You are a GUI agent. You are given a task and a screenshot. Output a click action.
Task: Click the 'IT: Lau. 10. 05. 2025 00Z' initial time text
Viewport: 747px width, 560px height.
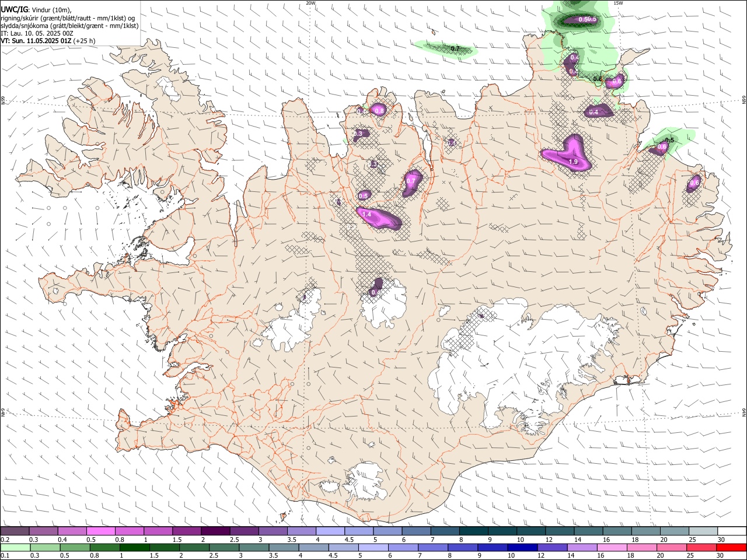[37, 33]
